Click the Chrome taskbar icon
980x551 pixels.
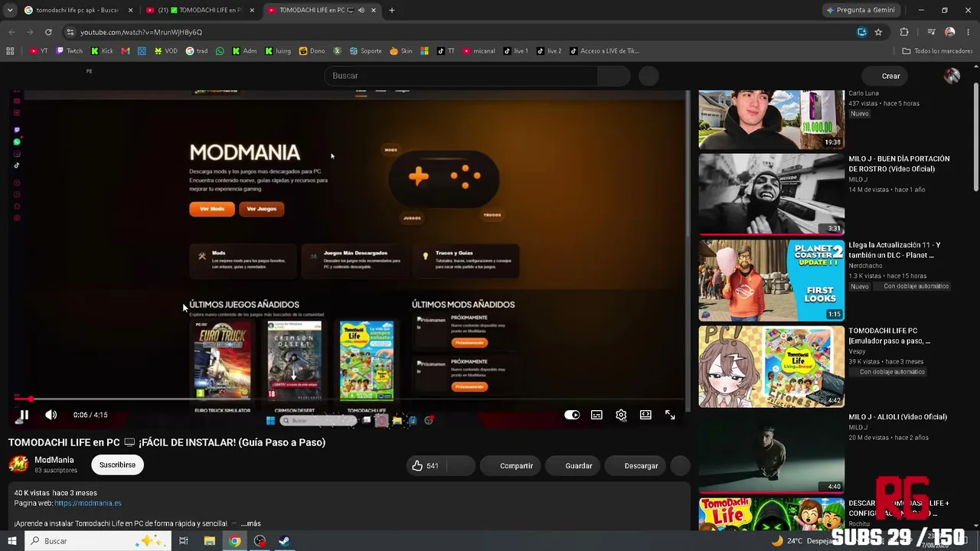(235, 541)
